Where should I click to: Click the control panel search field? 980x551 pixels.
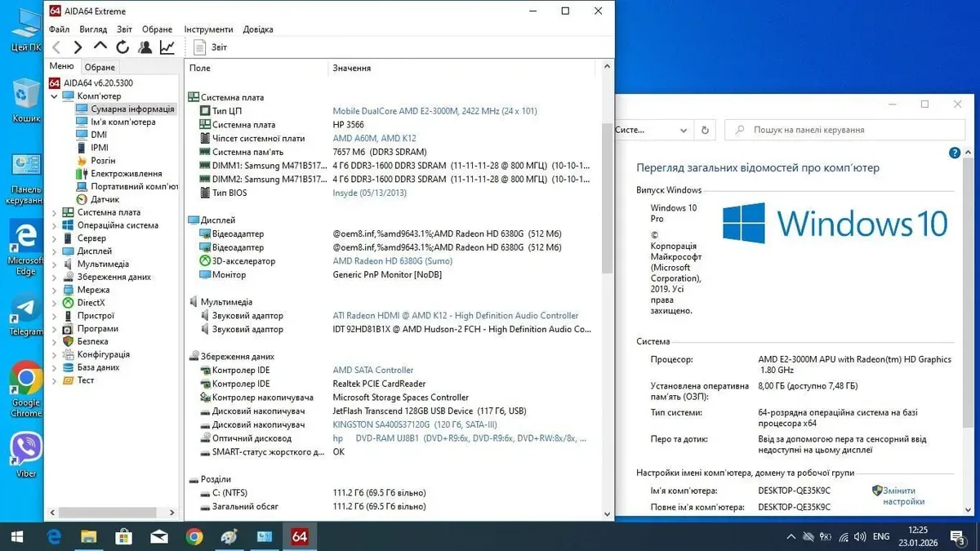[849, 130]
